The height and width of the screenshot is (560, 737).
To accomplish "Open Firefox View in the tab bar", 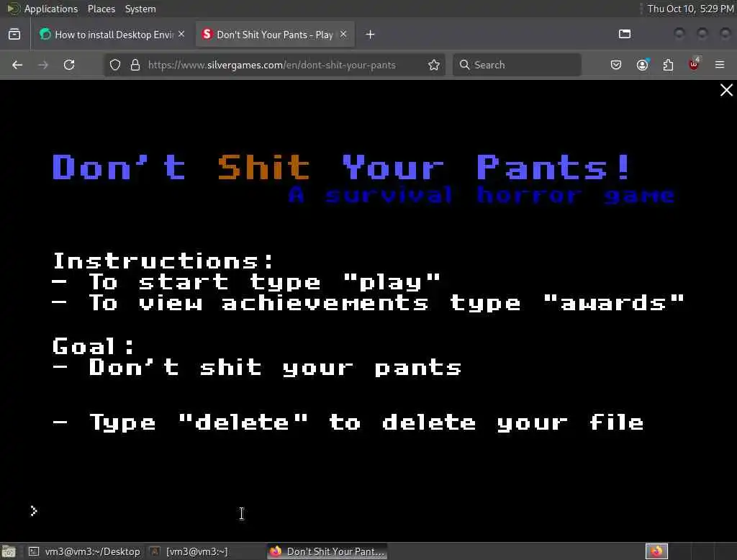I will pos(14,35).
